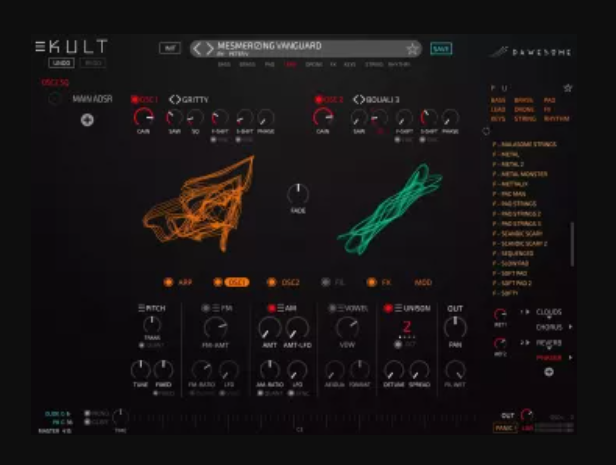Click the OUT section PAN knob

pos(455,327)
